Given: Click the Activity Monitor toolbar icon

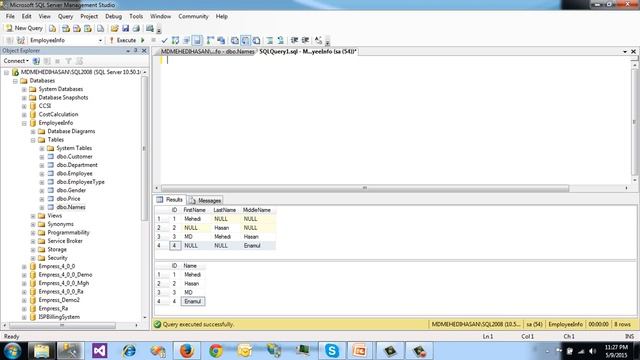Looking at the screenshot, I should coord(150,28).
